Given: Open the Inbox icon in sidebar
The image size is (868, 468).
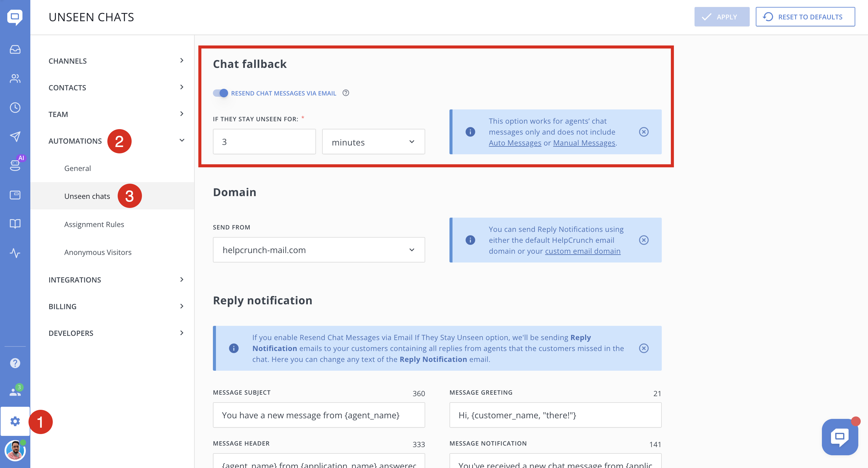Looking at the screenshot, I should (x=15, y=49).
